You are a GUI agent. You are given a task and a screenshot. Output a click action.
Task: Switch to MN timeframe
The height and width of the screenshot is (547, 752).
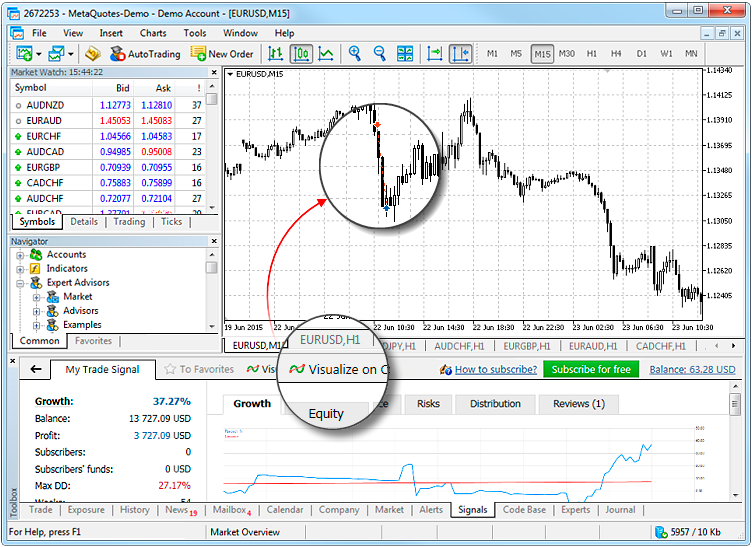click(x=691, y=54)
